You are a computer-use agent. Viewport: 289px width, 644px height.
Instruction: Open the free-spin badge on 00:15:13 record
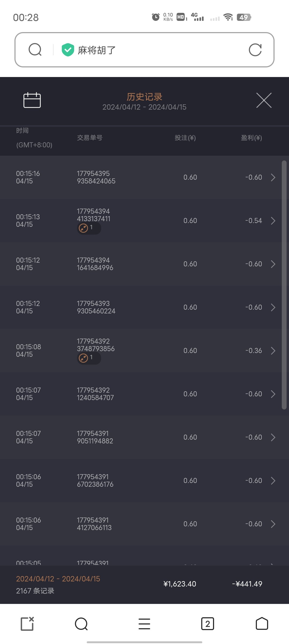(89, 228)
